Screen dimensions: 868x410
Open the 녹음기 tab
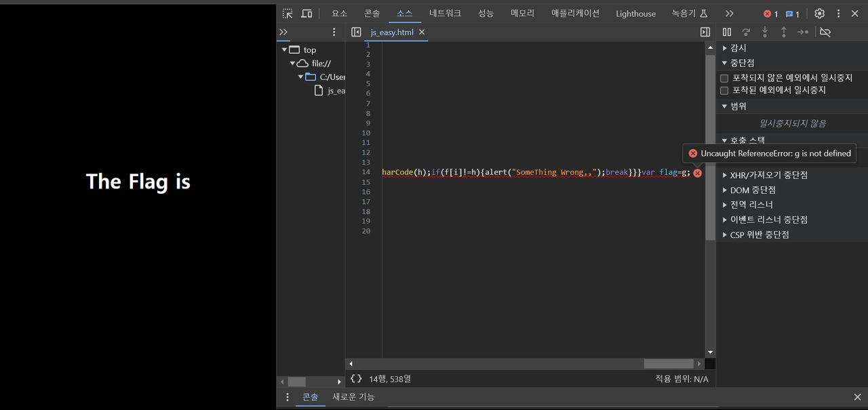[x=690, y=14]
